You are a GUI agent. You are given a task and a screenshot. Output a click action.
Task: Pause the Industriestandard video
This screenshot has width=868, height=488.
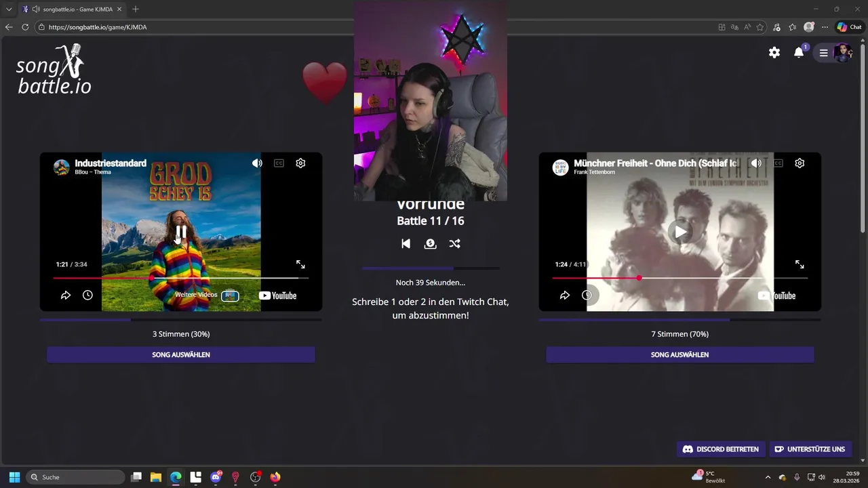(x=181, y=232)
